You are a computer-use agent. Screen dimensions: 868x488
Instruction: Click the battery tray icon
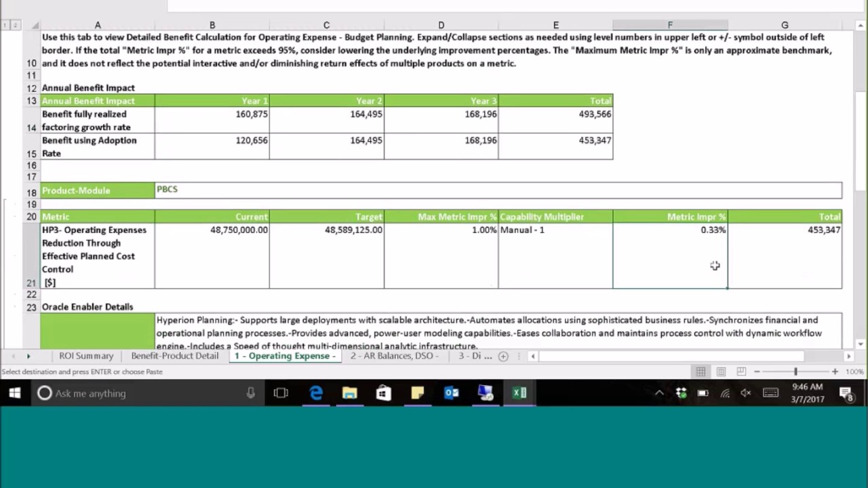(703, 393)
